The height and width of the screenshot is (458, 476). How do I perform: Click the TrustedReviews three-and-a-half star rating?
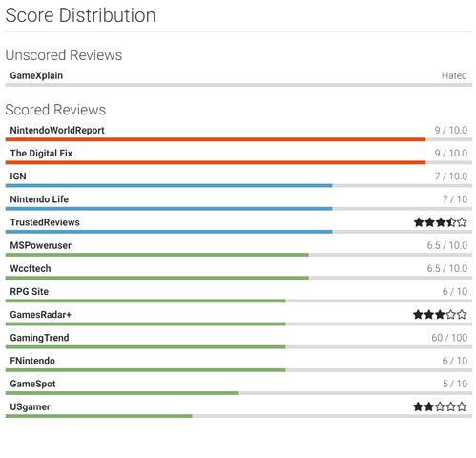[441, 222]
